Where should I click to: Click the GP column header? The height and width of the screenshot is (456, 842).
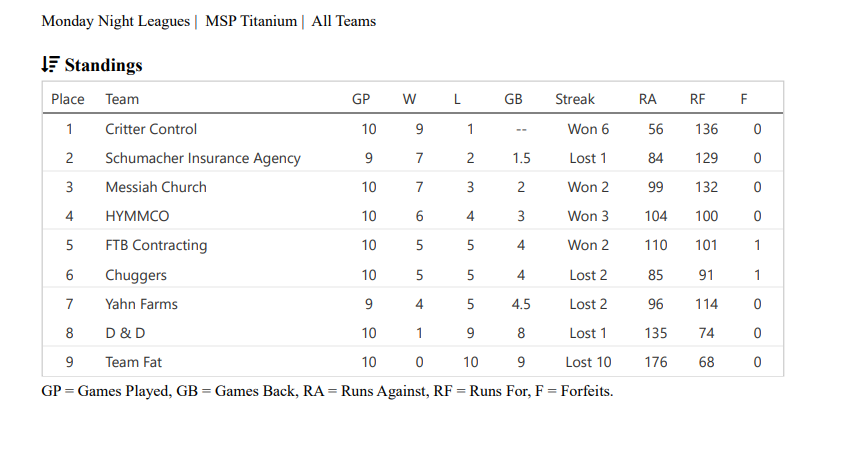click(361, 99)
